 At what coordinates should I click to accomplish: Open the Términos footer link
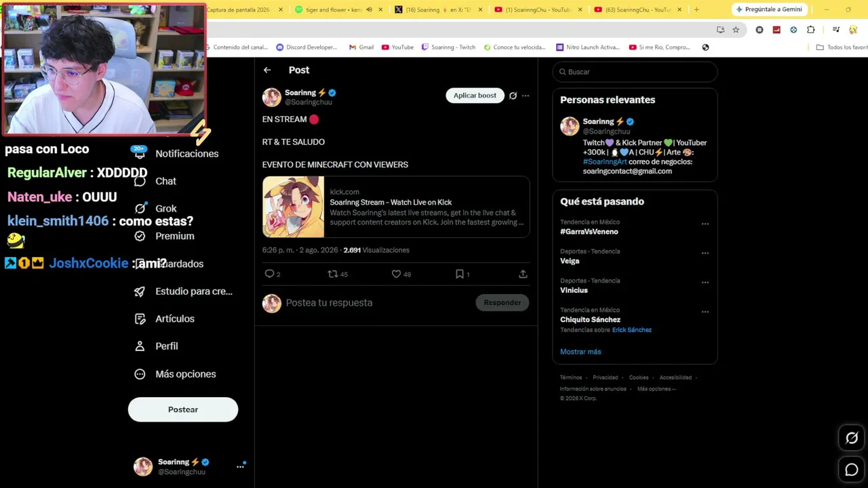click(571, 378)
